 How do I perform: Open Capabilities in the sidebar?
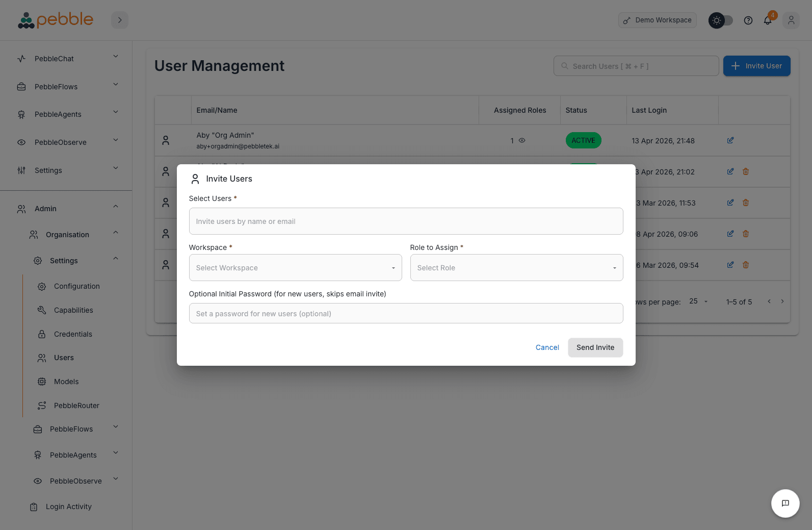click(73, 310)
